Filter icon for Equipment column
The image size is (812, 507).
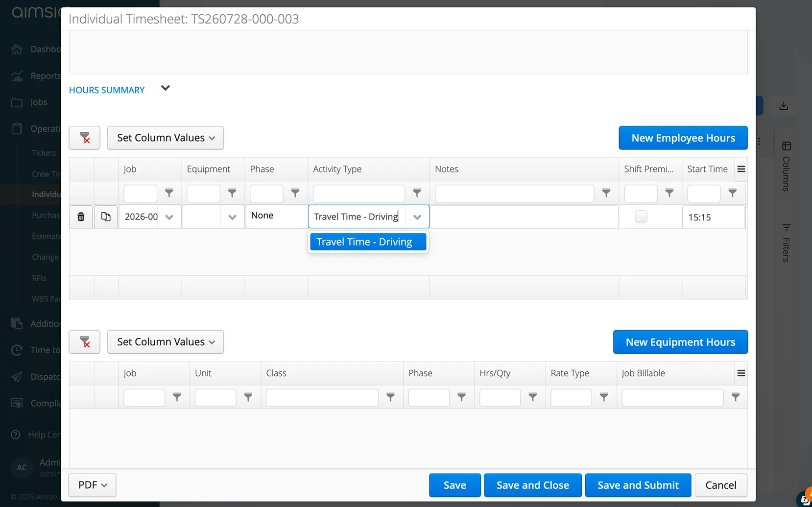point(232,193)
